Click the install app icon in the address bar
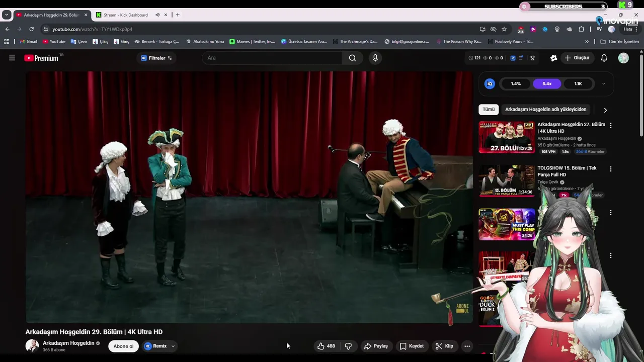This screenshot has height=362, width=644. click(x=482, y=29)
